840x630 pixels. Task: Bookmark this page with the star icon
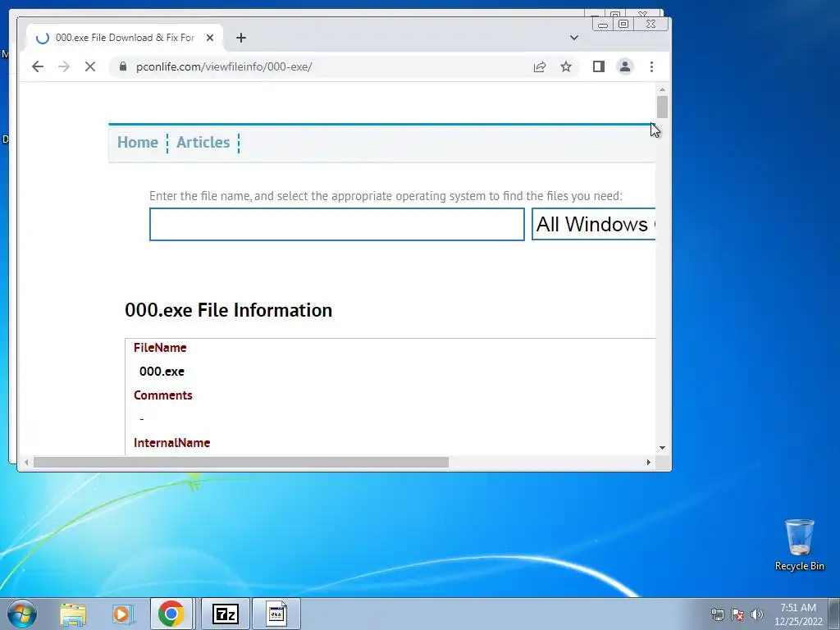click(x=566, y=66)
